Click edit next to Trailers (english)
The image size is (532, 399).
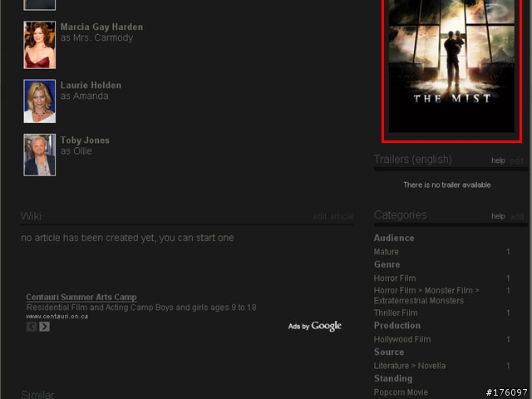(516, 160)
